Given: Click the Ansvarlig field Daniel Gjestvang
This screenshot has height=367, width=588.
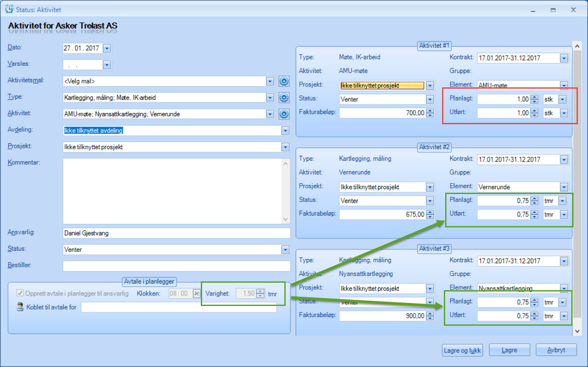Looking at the screenshot, I should 177,233.
